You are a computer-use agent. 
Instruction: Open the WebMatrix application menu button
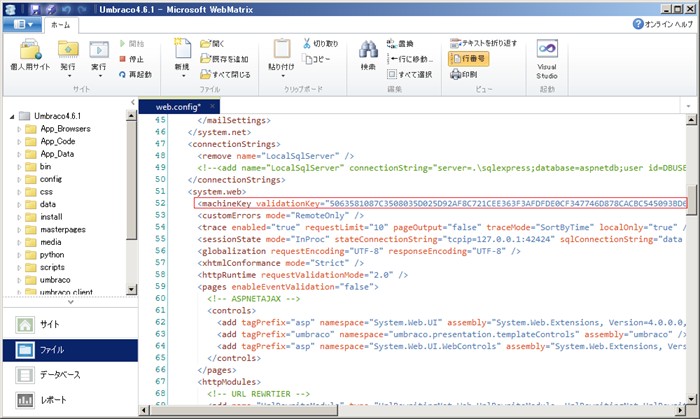point(23,25)
